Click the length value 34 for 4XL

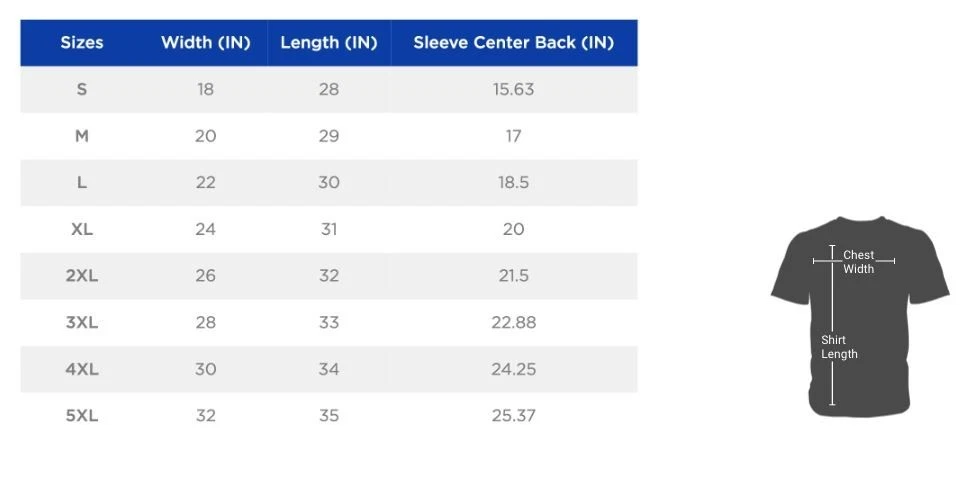tap(329, 369)
